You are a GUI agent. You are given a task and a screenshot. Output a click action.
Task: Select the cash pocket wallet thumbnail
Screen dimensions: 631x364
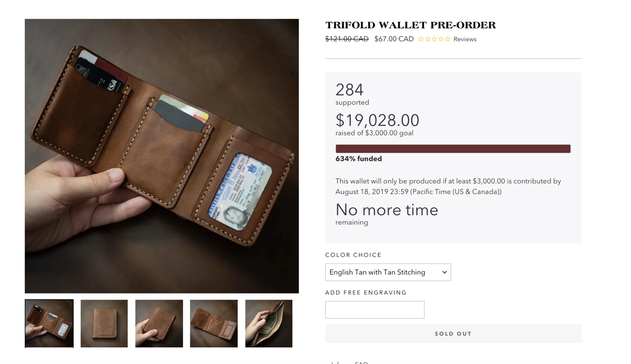[x=269, y=324]
